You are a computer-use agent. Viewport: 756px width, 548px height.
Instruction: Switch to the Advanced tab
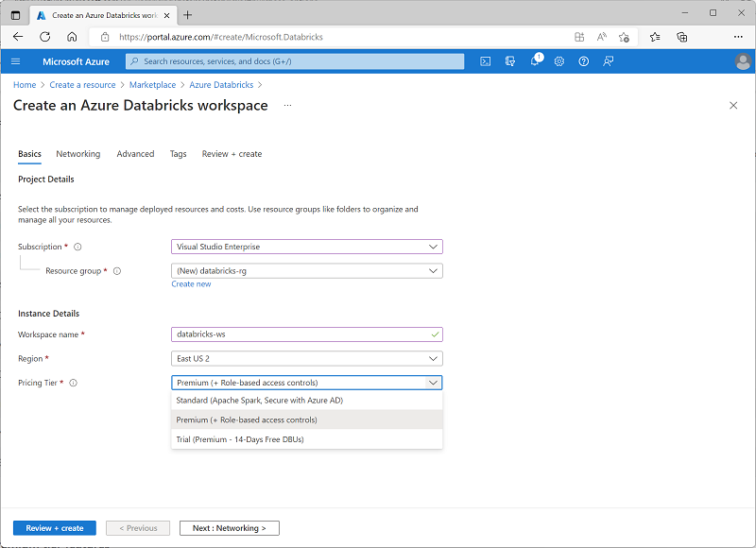pos(135,154)
